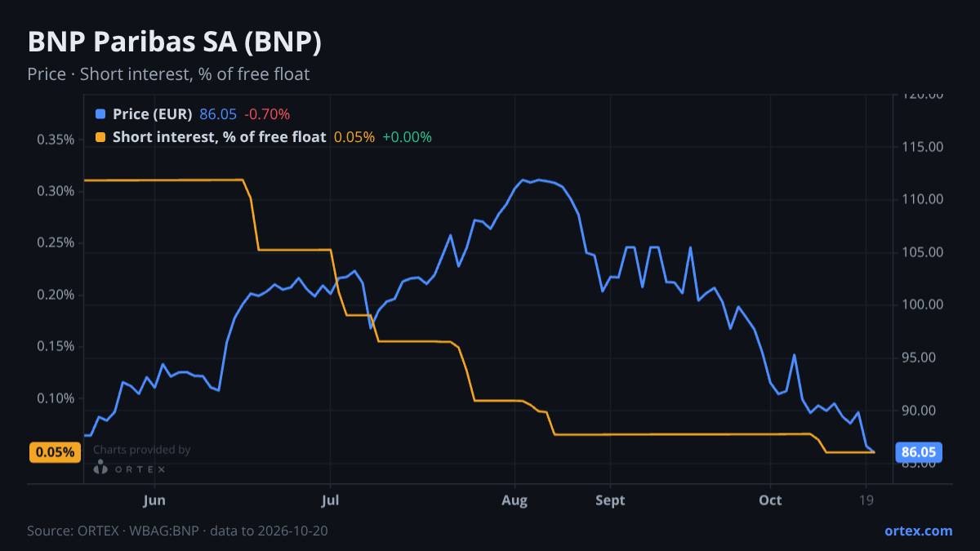Click the blue Price (EUR) legend swatch
Screen dimensions: 980x551
point(100,114)
